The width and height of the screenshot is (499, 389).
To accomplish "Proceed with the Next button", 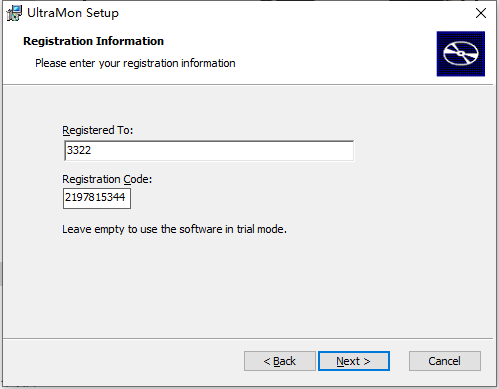I will pyautogui.click(x=354, y=361).
